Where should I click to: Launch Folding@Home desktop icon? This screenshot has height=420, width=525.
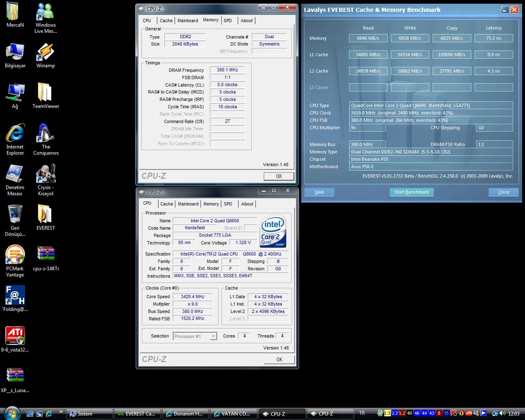[x=15, y=299]
